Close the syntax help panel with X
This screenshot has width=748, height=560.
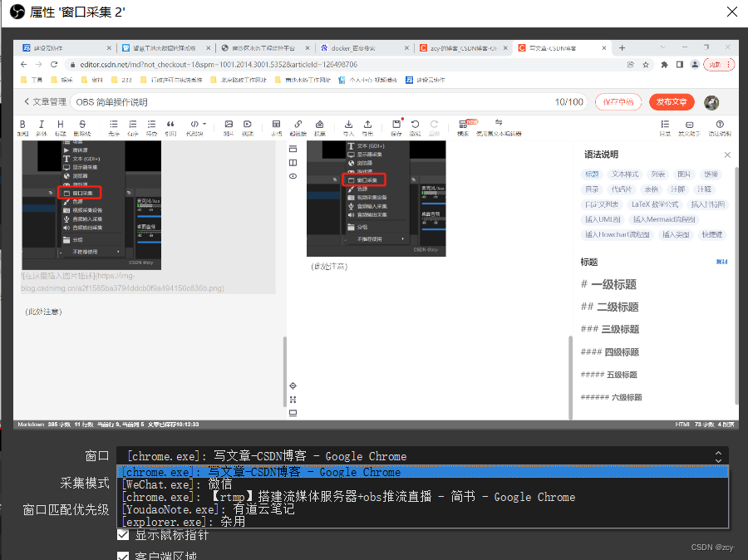727,155
